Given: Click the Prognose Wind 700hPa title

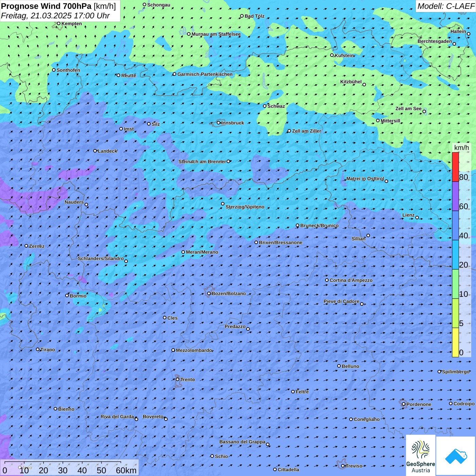Looking at the screenshot, I should (x=46, y=6).
